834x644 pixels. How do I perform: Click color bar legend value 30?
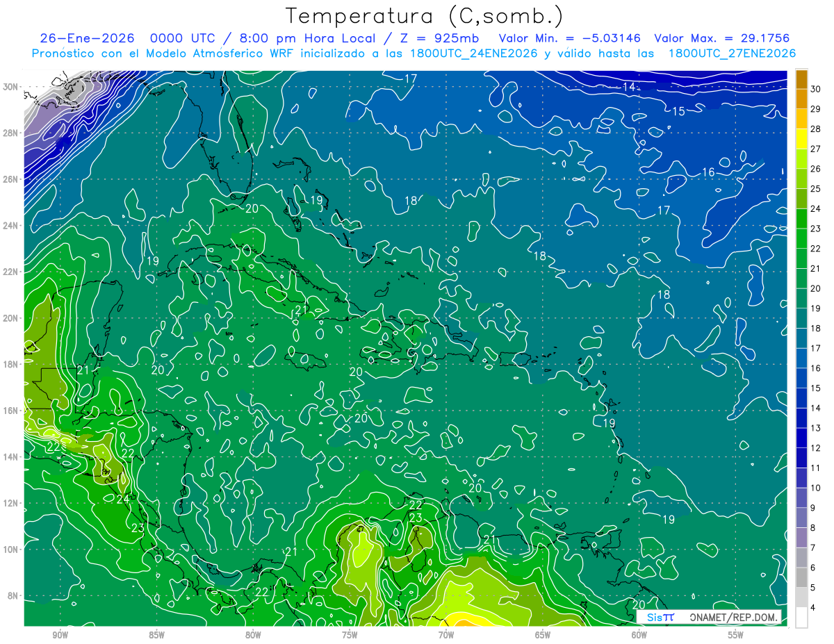[815, 89]
